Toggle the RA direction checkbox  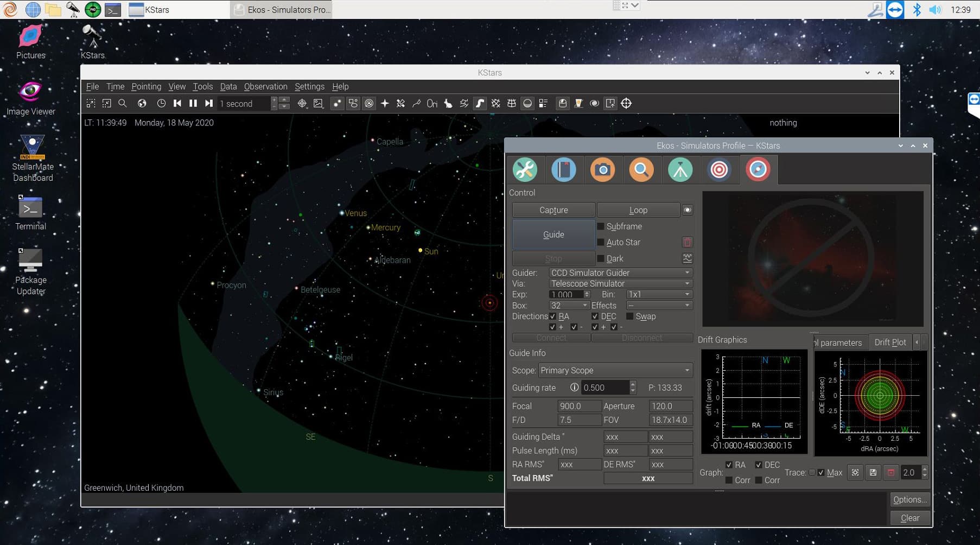pyautogui.click(x=552, y=316)
